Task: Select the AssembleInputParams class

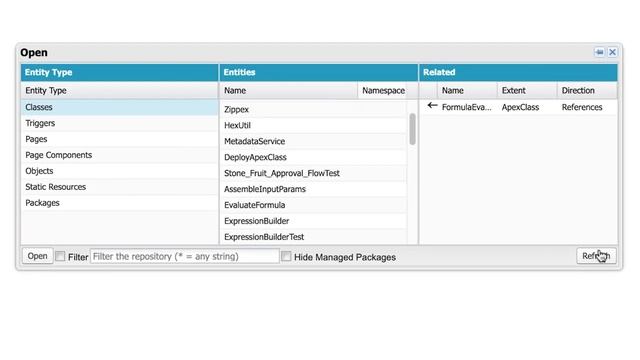Action: click(313, 189)
